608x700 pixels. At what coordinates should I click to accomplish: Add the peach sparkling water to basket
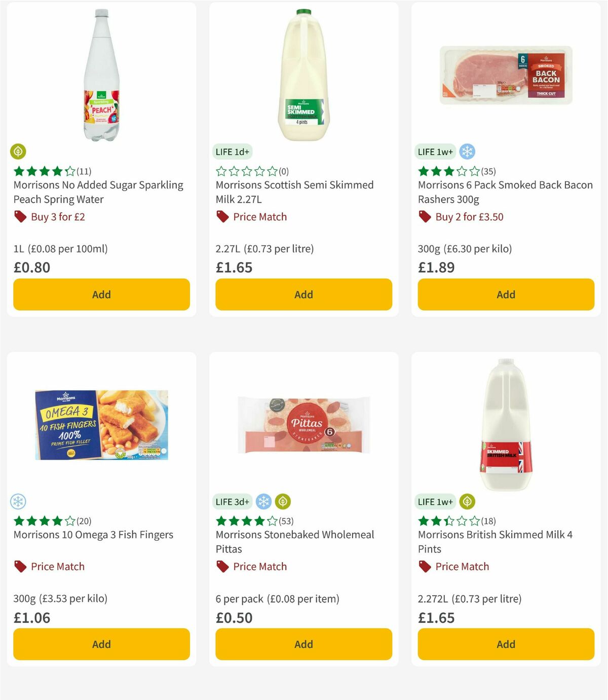point(101,294)
